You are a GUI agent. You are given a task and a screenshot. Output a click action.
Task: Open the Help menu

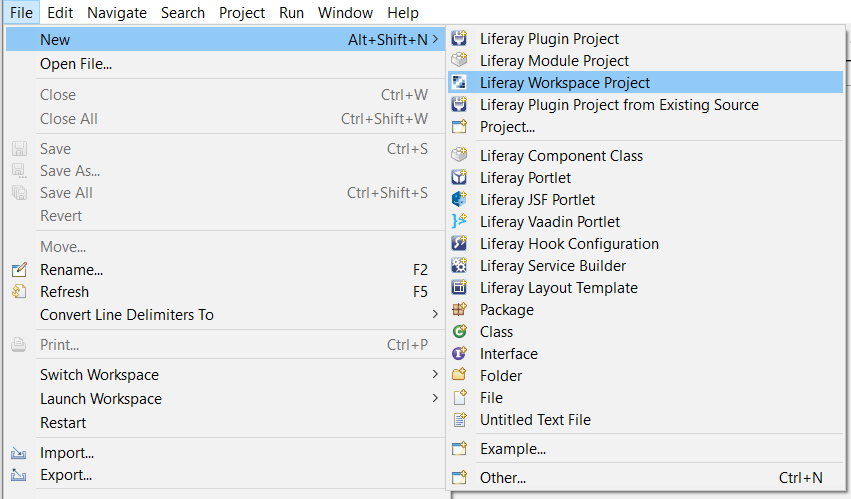coord(403,12)
